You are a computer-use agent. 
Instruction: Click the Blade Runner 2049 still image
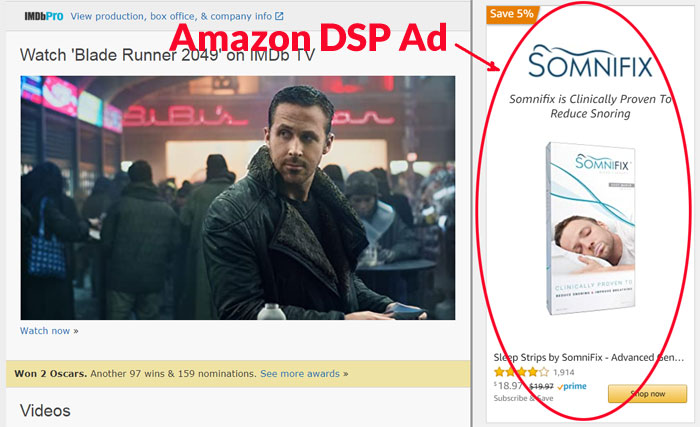tap(238, 197)
